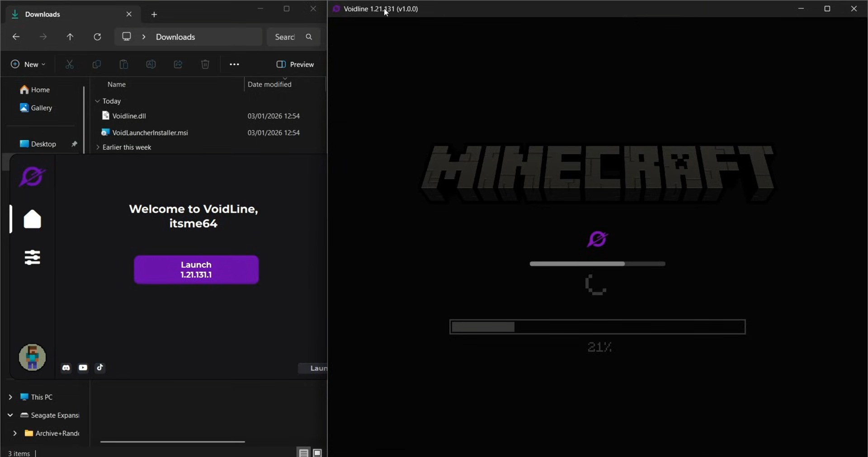Image resolution: width=868 pixels, height=457 pixels.
Task: Go up one folder level
Action: (x=70, y=37)
